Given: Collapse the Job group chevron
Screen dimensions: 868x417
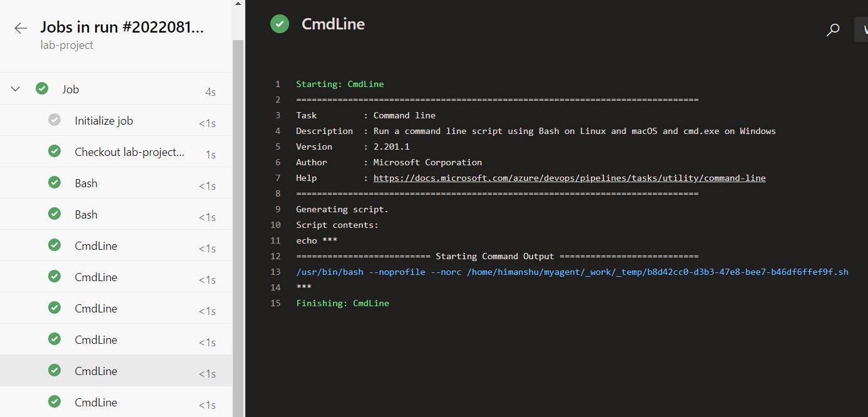Looking at the screenshot, I should tap(16, 90).
